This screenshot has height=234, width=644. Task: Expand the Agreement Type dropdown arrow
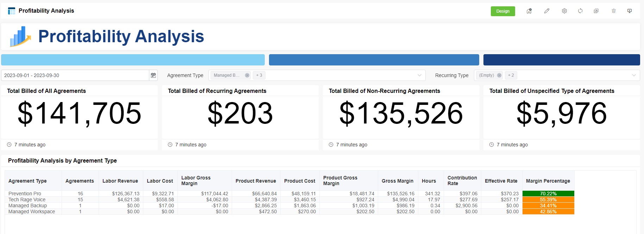coord(419,75)
